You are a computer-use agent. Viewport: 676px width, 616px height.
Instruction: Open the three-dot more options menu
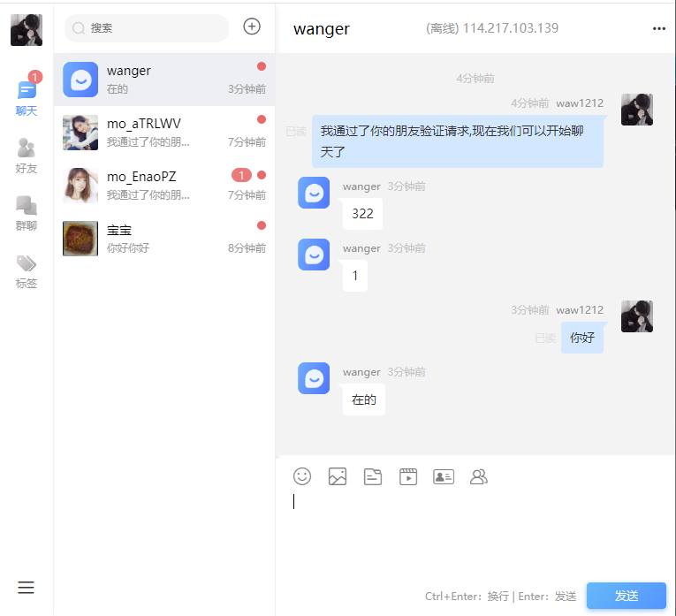pyautogui.click(x=658, y=28)
